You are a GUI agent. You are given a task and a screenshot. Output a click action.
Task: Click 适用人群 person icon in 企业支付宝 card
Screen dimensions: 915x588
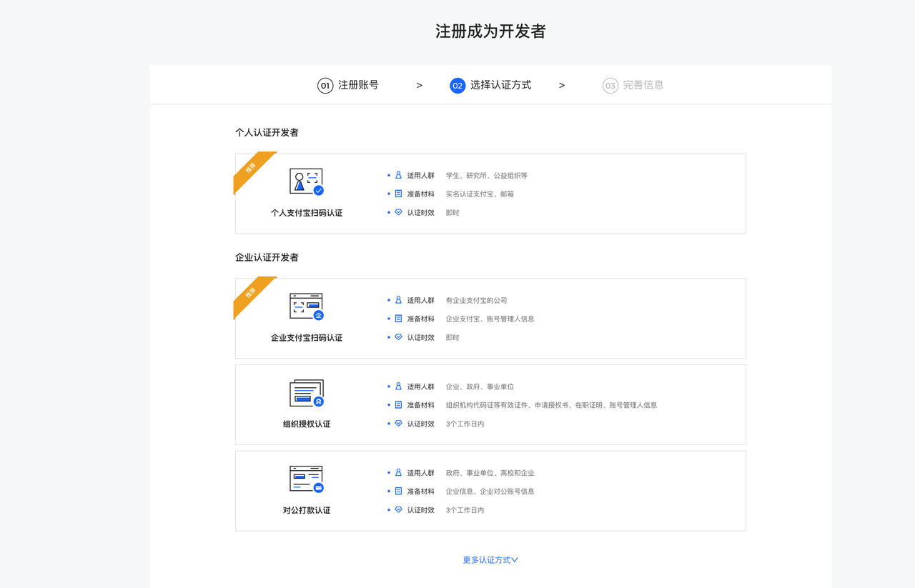click(398, 300)
